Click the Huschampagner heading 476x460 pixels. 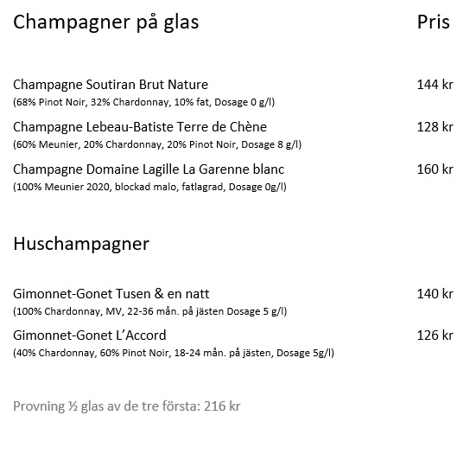point(81,245)
